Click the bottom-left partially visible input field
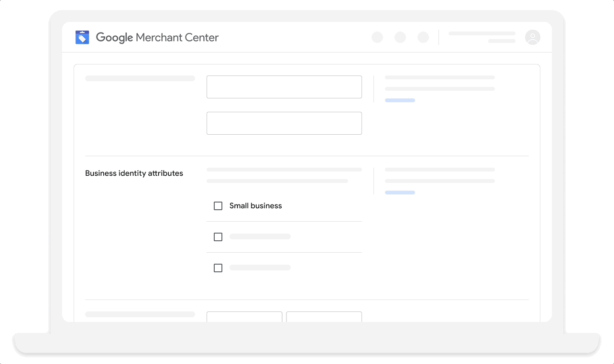Viewport: 614px width, 364px height. point(244,317)
